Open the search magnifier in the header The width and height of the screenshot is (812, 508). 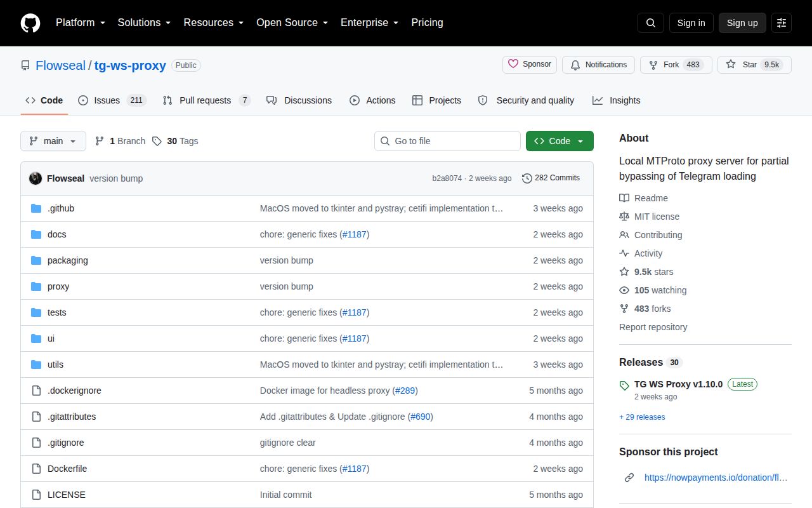tap(651, 23)
